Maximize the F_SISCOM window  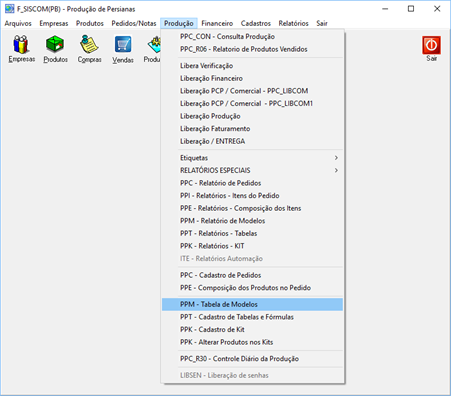click(411, 9)
